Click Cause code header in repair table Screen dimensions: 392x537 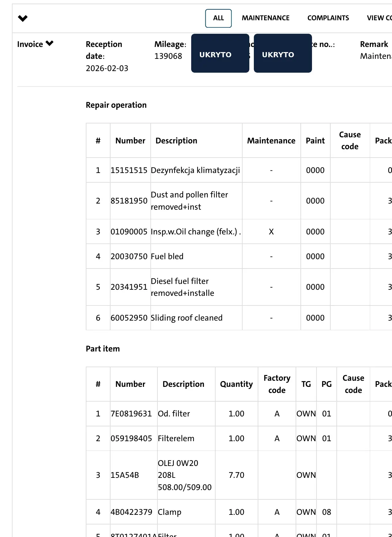tap(350, 141)
